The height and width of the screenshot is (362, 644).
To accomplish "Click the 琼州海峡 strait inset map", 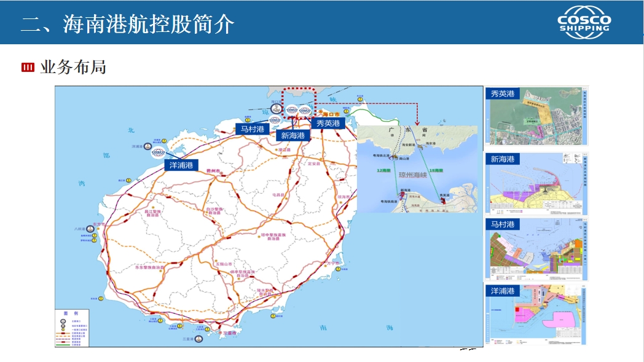I will click(417, 169).
